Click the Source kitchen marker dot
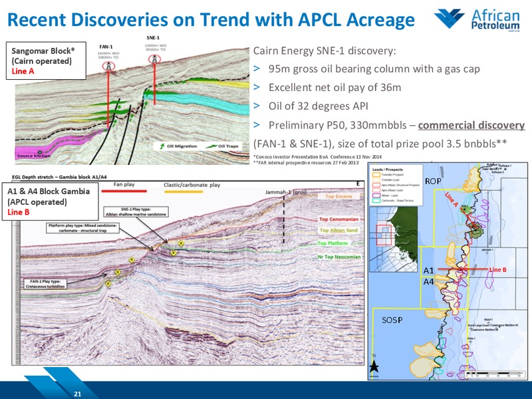The height and width of the screenshot is (399, 532). (x=40, y=152)
